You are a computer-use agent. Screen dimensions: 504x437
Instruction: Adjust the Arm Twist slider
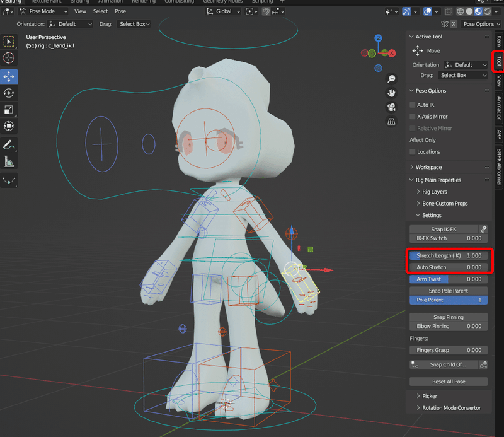(x=449, y=279)
